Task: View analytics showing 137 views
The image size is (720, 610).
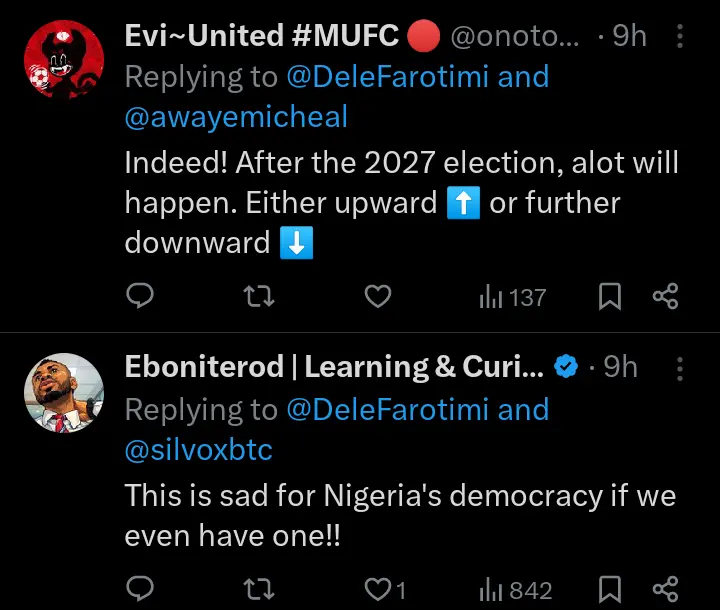Action: [x=513, y=296]
